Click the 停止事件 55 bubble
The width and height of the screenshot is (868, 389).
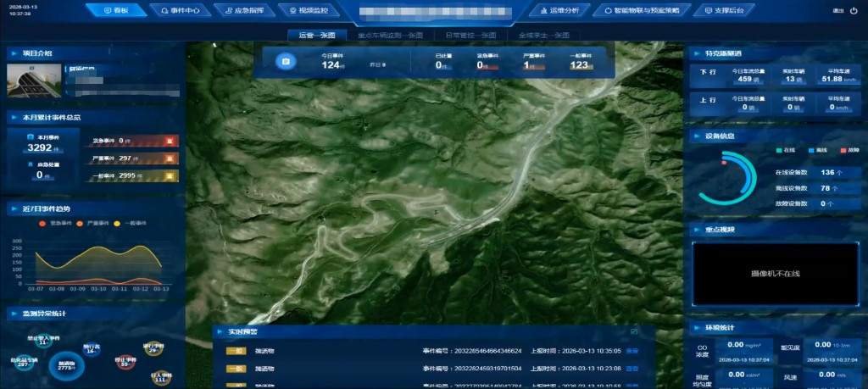click(125, 363)
